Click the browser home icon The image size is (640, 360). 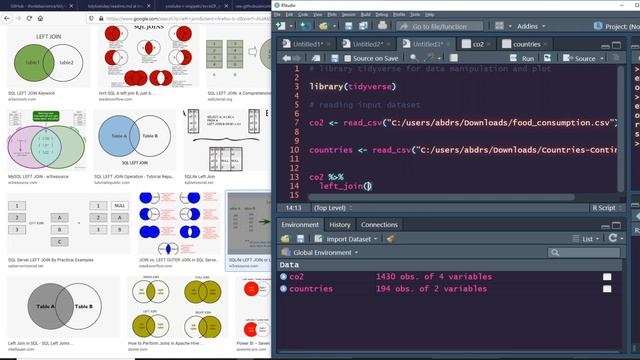pos(40,18)
